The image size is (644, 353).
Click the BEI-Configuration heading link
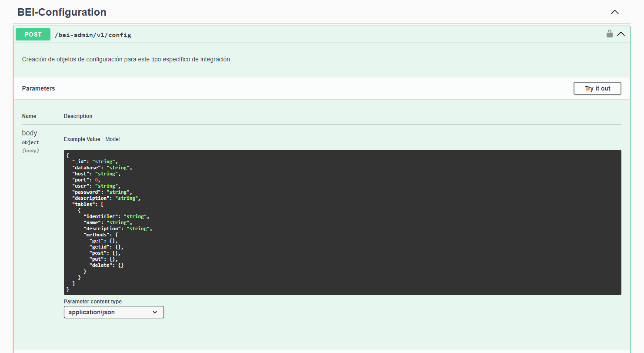pos(61,12)
